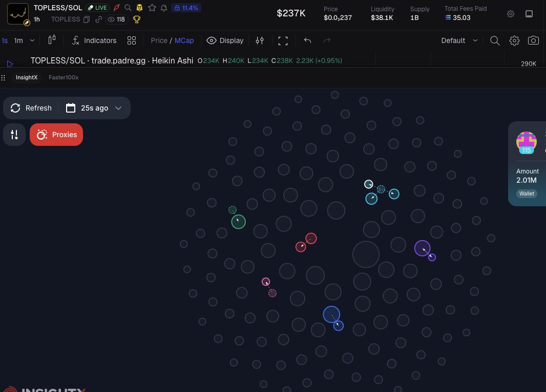Click the $237K market cap value
Screen dimensions: 546x392
(x=291, y=14)
